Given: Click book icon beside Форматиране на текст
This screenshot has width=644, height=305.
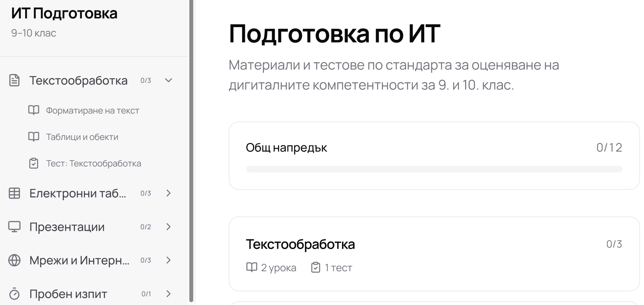Looking at the screenshot, I should pos(34,110).
